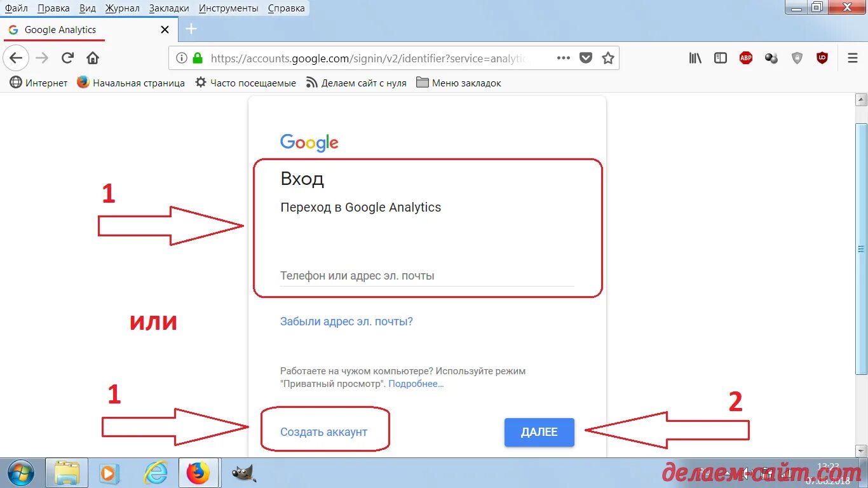The height and width of the screenshot is (488, 868).
Task: Open the Журнал menu
Action: pos(123,8)
